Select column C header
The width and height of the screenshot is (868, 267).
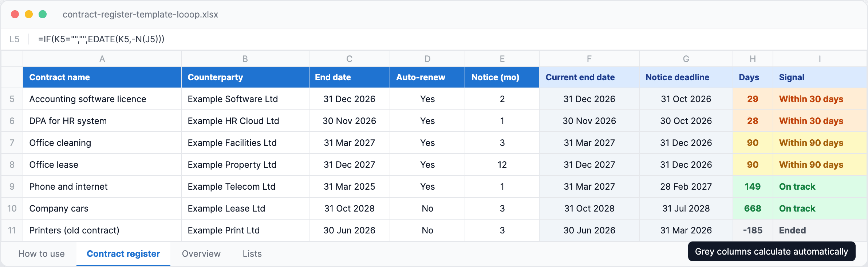[x=349, y=59]
